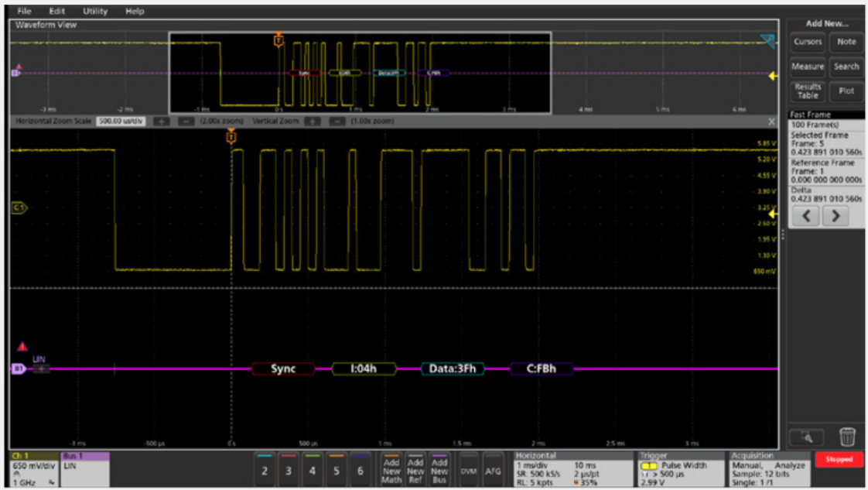This screenshot has height=490, width=868.
Task: Click the trigger marker in overview
Action: (x=279, y=39)
